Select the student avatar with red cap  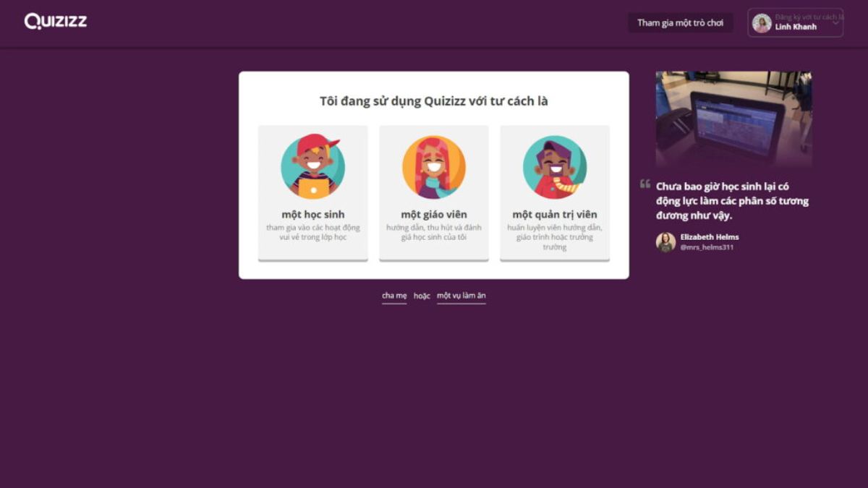pyautogui.click(x=312, y=167)
